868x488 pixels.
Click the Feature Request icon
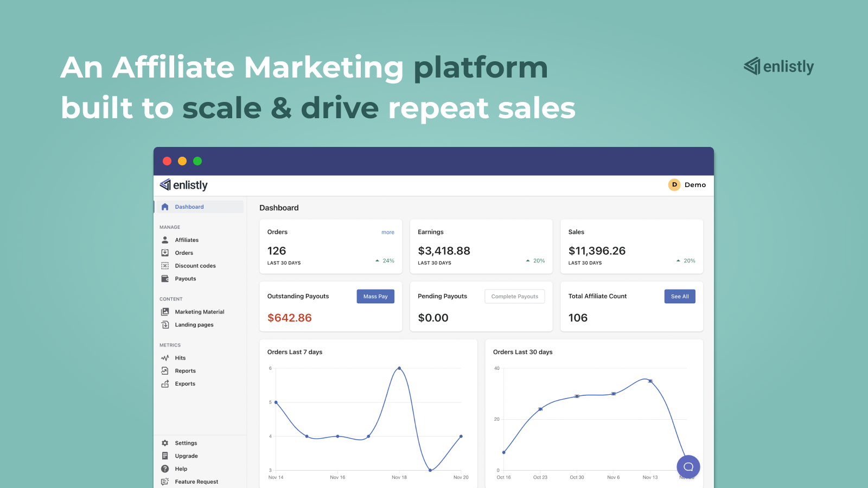tap(165, 481)
